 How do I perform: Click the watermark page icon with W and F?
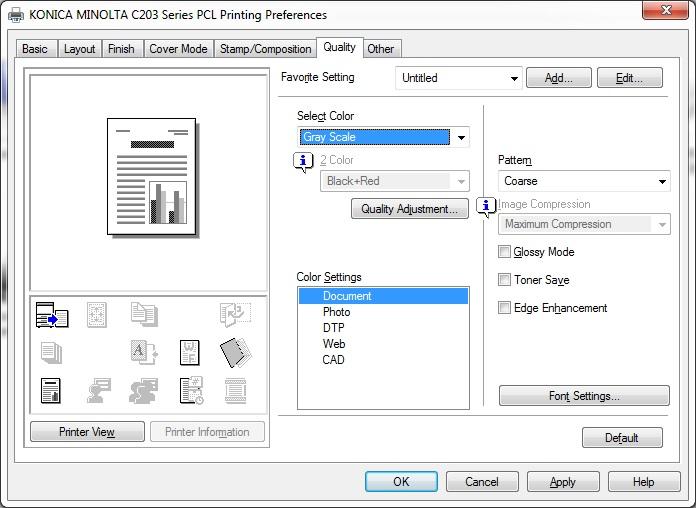pos(190,353)
